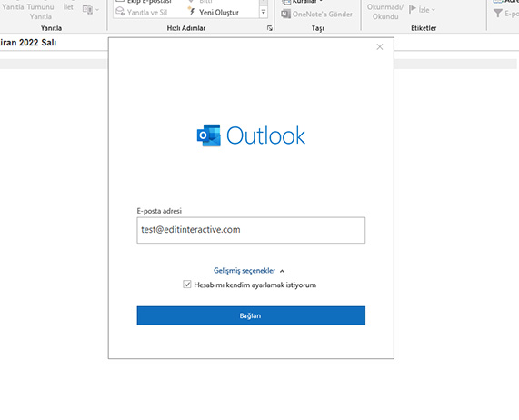The image size is (519, 420).
Task: Click the OneNote icon in ribbon
Action: tap(285, 15)
